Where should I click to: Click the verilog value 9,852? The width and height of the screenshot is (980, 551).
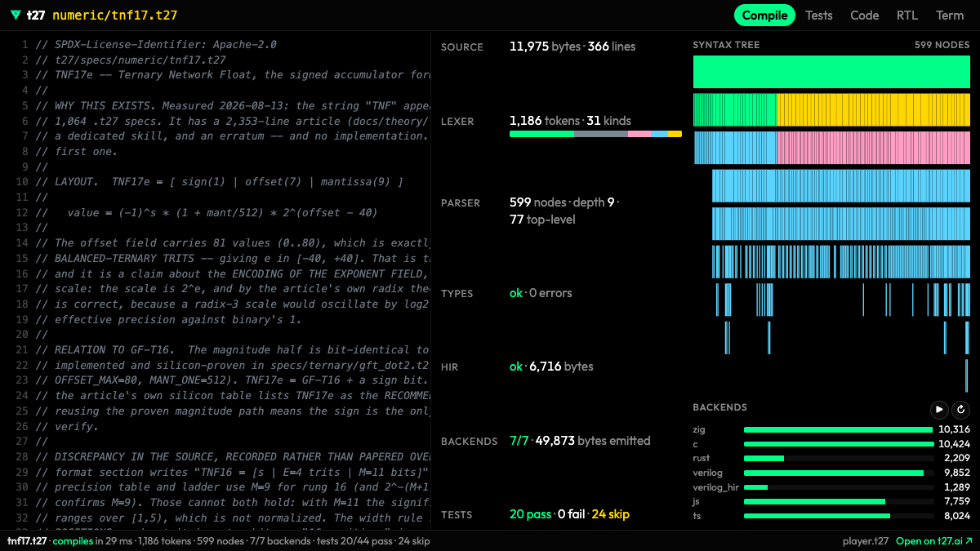coord(956,473)
